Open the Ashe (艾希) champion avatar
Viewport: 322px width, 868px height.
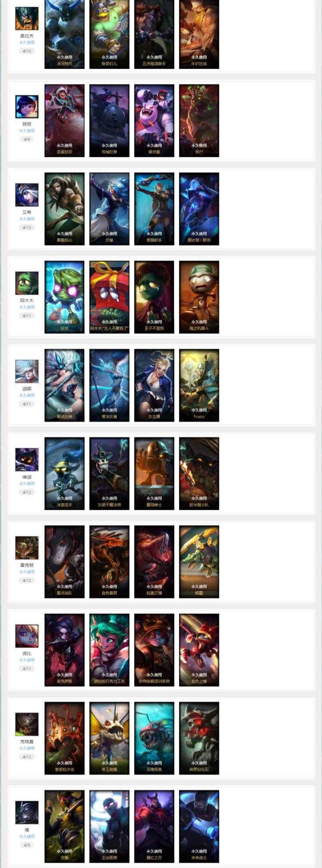click(27, 195)
